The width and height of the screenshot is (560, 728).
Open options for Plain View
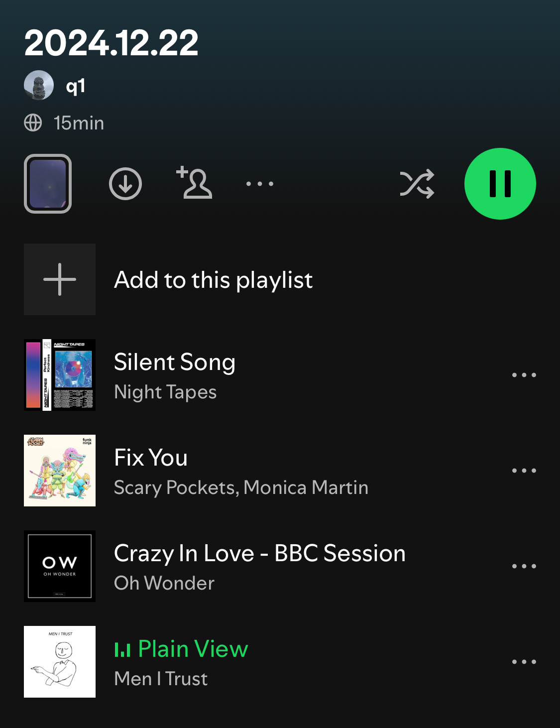pos(524,662)
